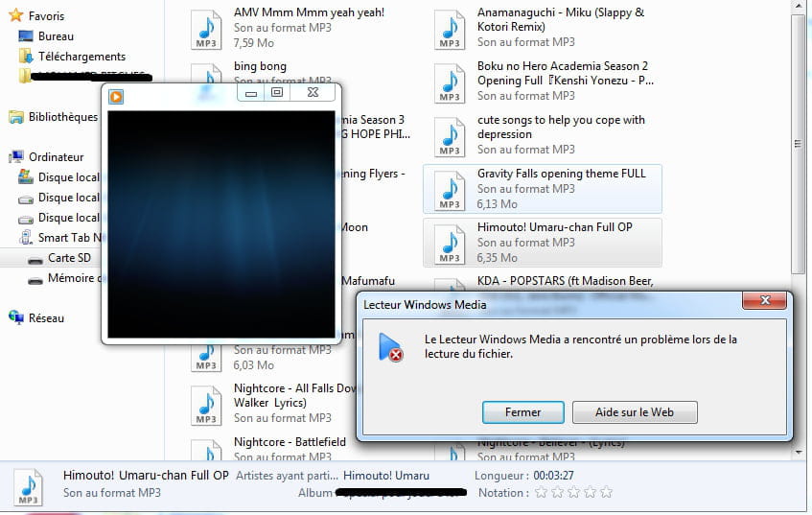Click the artist value Himouto! Umaru

click(386, 476)
